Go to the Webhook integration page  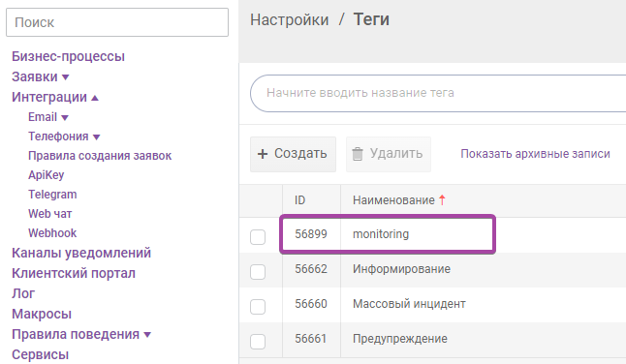[52, 233]
